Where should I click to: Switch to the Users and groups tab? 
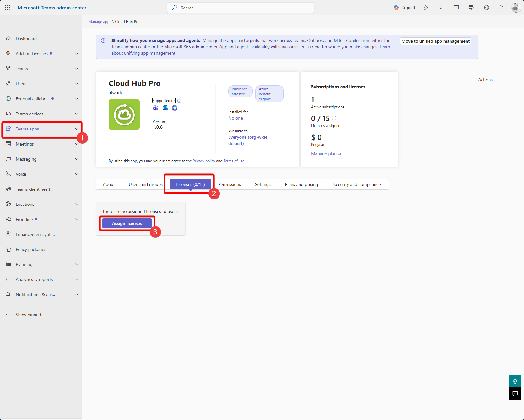click(x=146, y=184)
